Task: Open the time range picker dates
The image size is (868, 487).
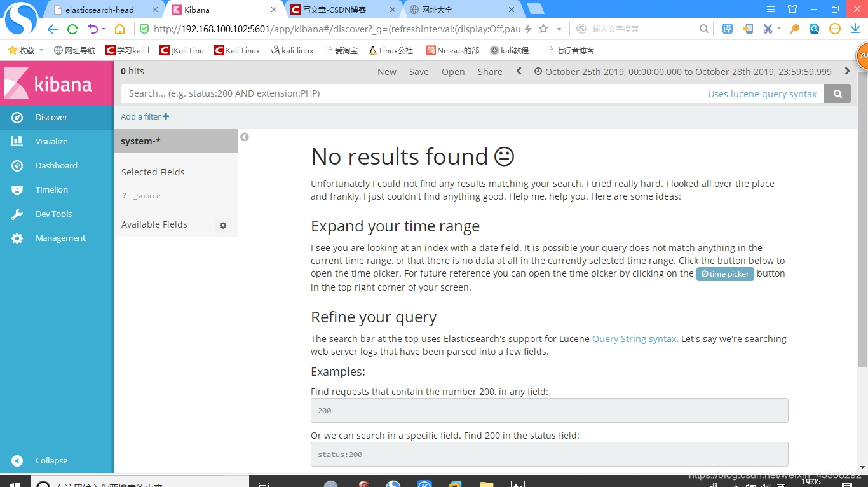Action: (x=683, y=72)
